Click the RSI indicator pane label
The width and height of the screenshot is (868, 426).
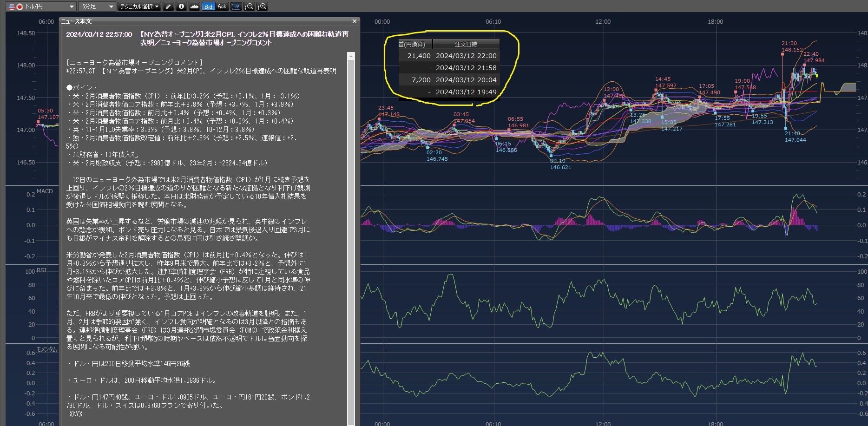(x=42, y=270)
